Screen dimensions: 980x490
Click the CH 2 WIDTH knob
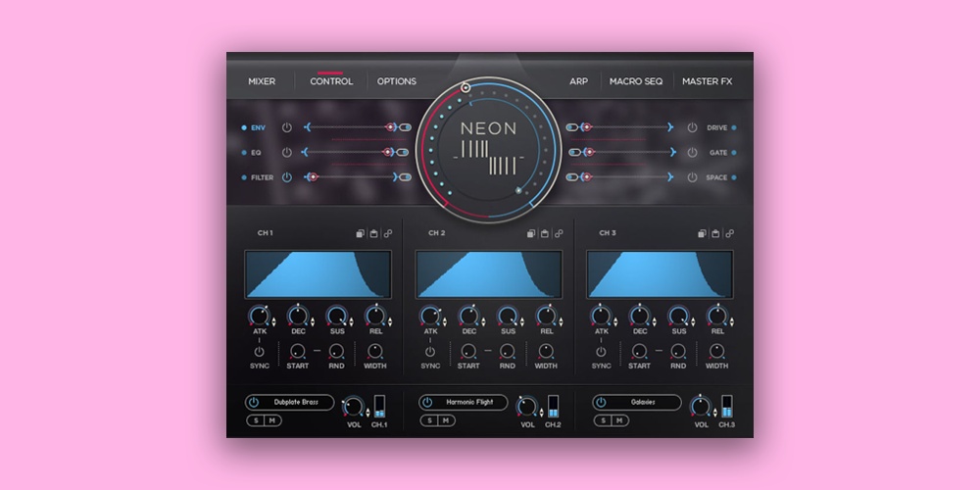(546, 351)
